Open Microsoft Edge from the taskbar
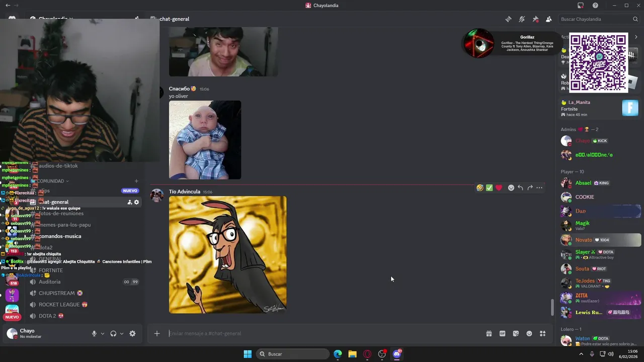 pos(338,354)
